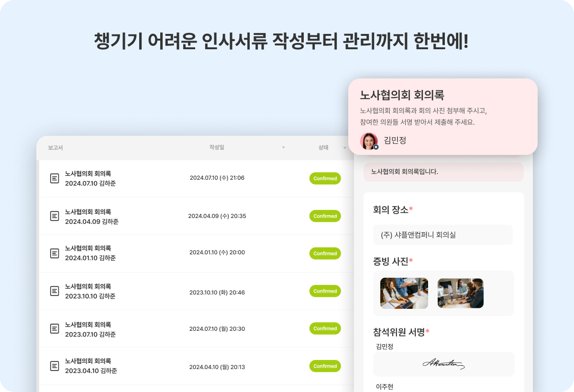
Task: Click the 증빙 사진 section label
Action: tap(393, 261)
